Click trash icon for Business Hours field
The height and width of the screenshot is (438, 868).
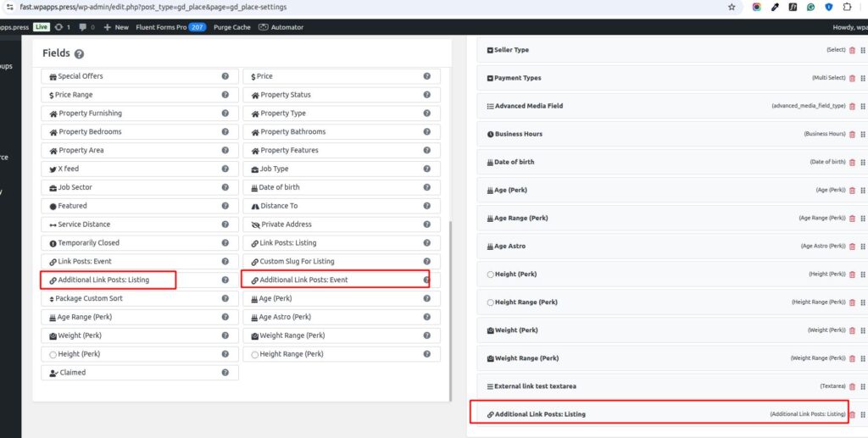point(852,134)
